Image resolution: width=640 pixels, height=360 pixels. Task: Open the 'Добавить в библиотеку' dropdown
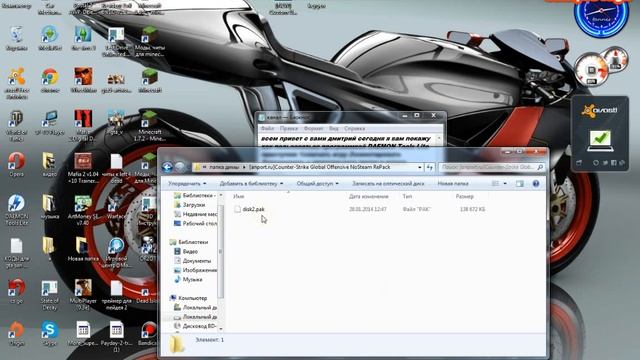tap(251, 184)
